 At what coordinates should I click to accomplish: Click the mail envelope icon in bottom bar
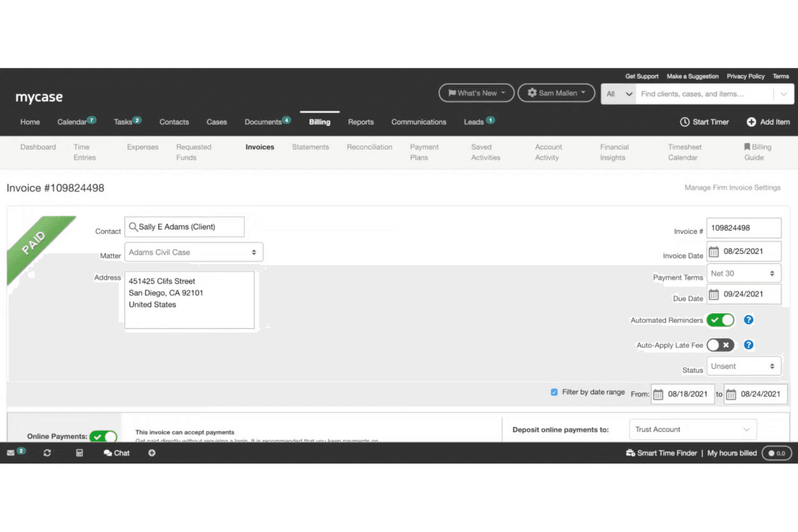pyautogui.click(x=11, y=453)
